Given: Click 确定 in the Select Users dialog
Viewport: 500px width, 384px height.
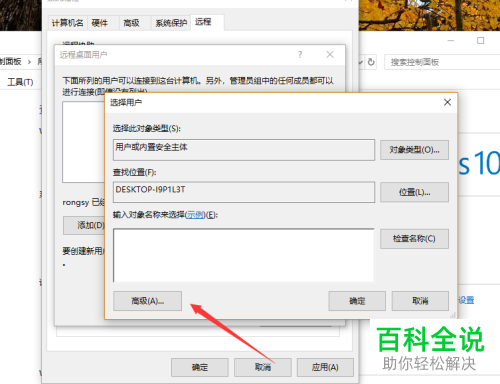Looking at the screenshot, I should pos(357,301).
